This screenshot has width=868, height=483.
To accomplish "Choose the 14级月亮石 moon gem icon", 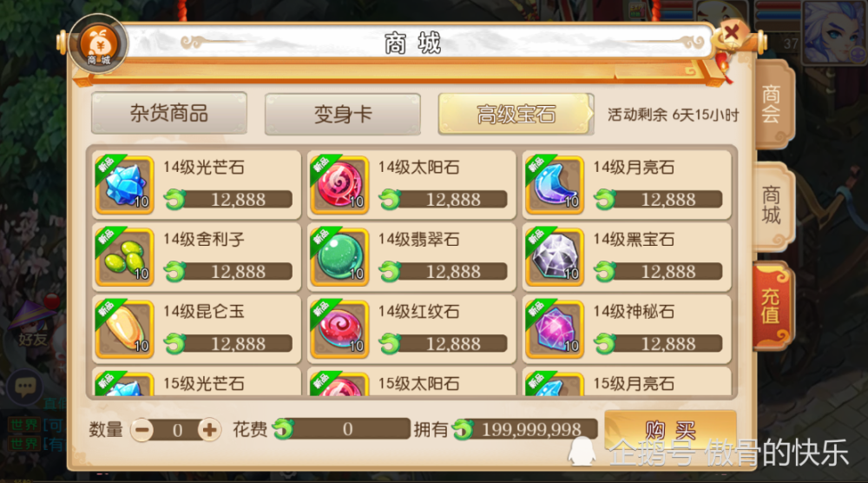I will (554, 185).
